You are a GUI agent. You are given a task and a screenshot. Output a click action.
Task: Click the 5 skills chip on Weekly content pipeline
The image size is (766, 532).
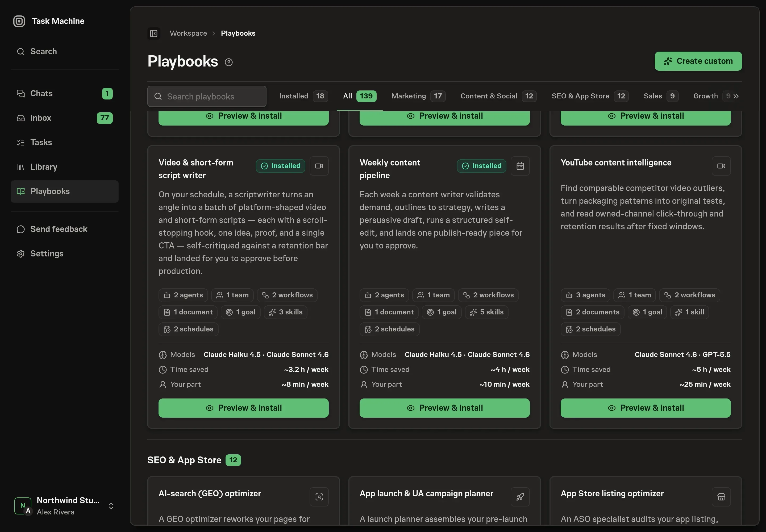486,312
